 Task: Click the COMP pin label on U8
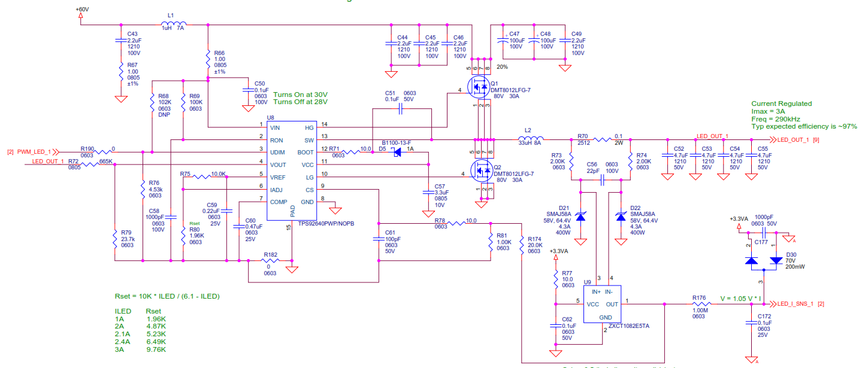(x=279, y=202)
